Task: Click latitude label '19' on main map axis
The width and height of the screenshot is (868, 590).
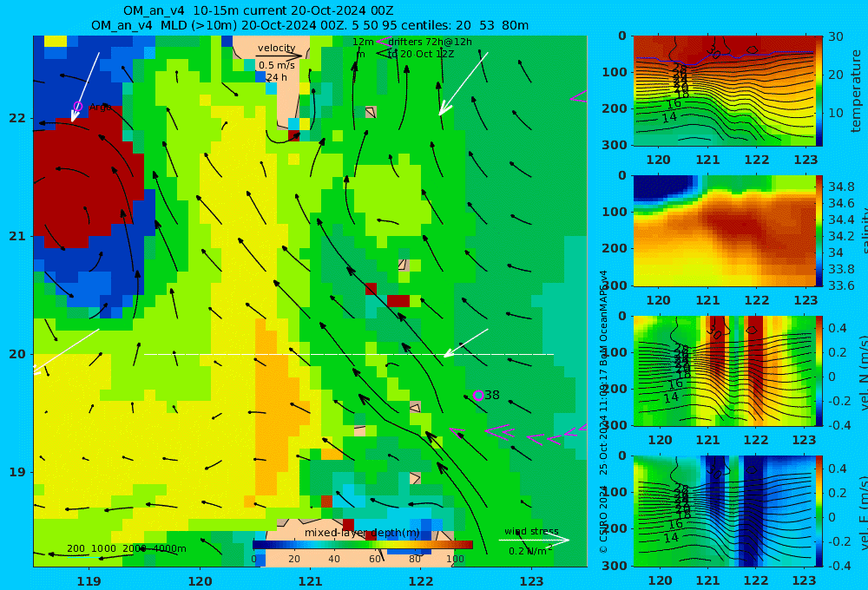Action: [x=17, y=472]
